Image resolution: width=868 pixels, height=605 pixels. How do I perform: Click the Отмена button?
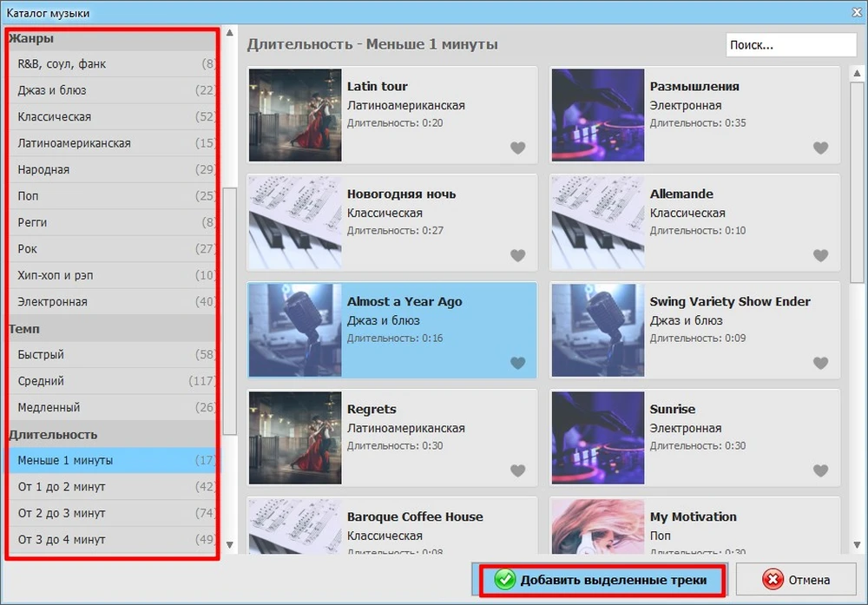coord(796,580)
